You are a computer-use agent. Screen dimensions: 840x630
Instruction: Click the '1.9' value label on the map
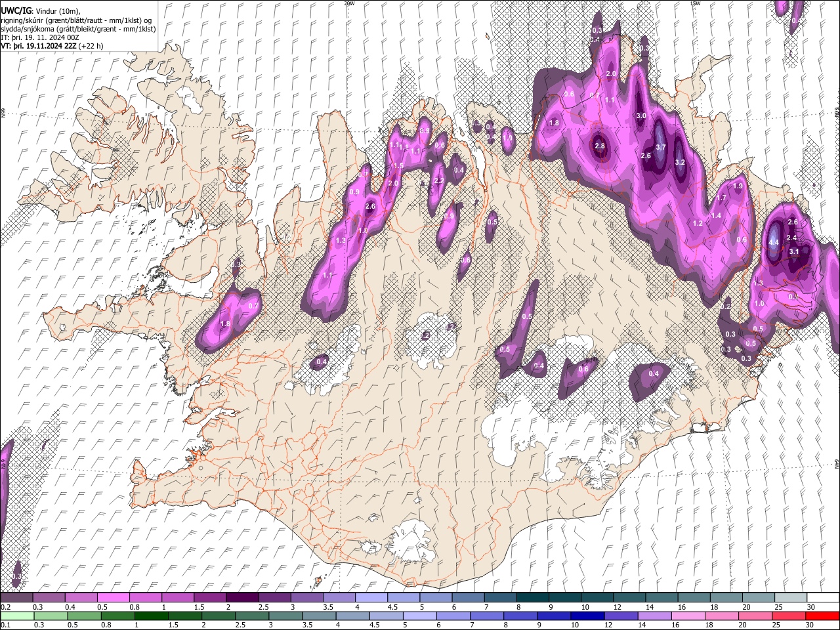tap(738, 186)
